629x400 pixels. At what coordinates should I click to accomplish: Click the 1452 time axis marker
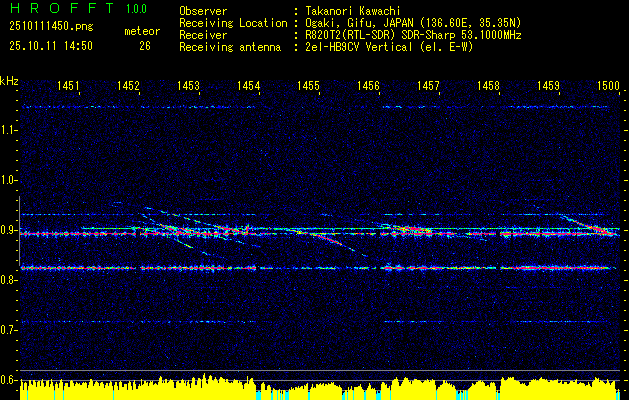[x=128, y=85]
